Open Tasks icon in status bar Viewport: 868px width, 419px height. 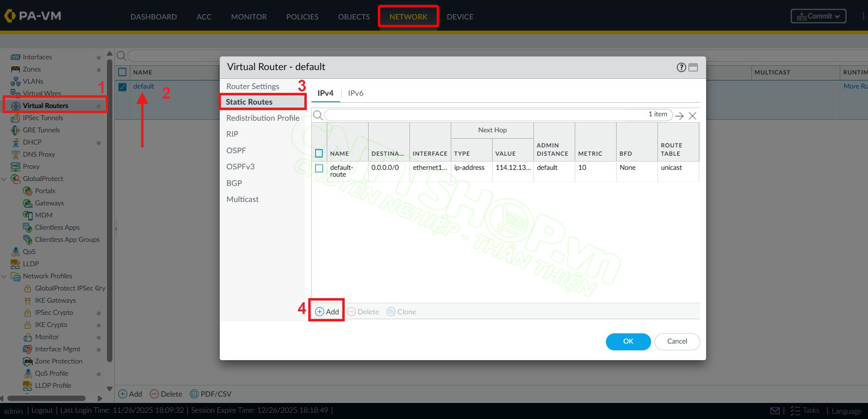pyautogui.click(x=795, y=411)
